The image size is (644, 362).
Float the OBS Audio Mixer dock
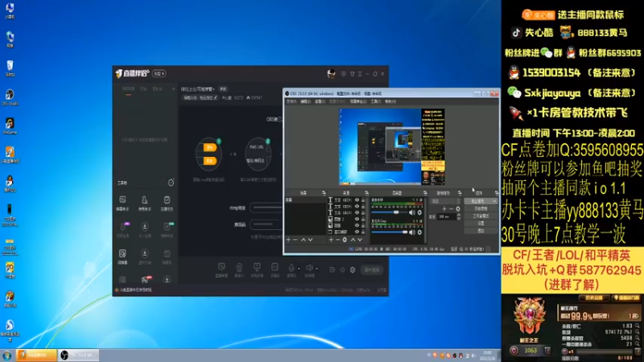pos(425,193)
